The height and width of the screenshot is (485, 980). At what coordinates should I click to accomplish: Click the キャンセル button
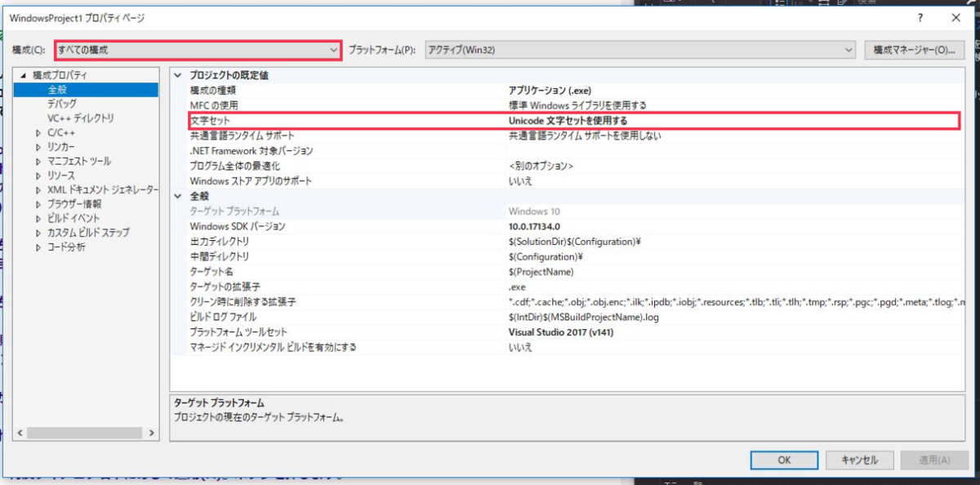(x=859, y=461)
